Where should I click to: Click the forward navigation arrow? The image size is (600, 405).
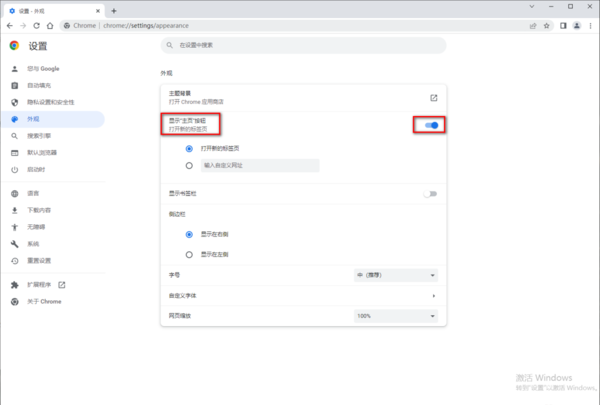[23, 26]
